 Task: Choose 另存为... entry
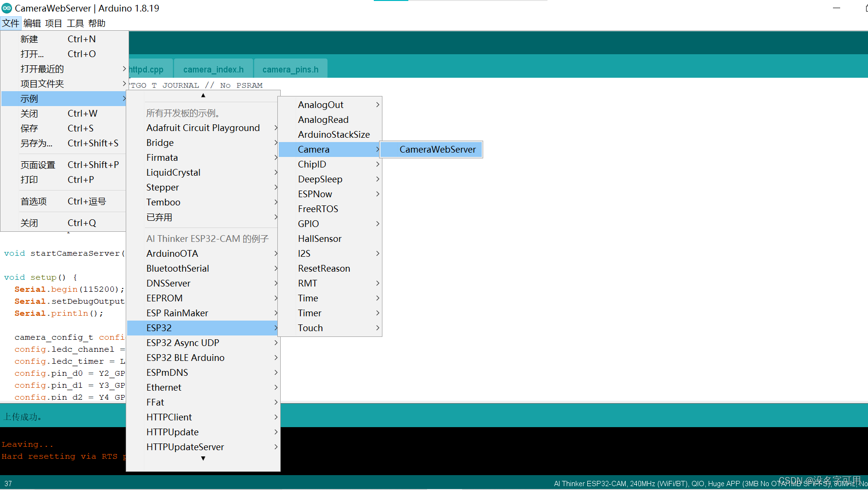(64, 143)
